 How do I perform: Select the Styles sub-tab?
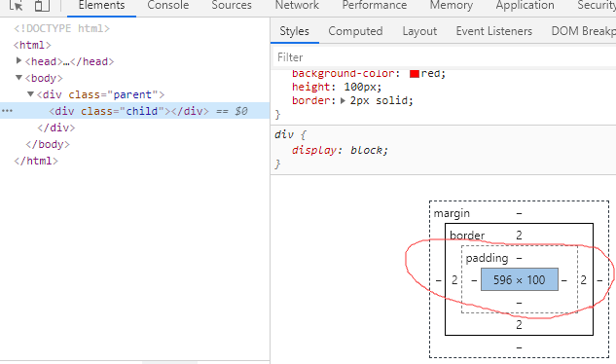[294, 31]
